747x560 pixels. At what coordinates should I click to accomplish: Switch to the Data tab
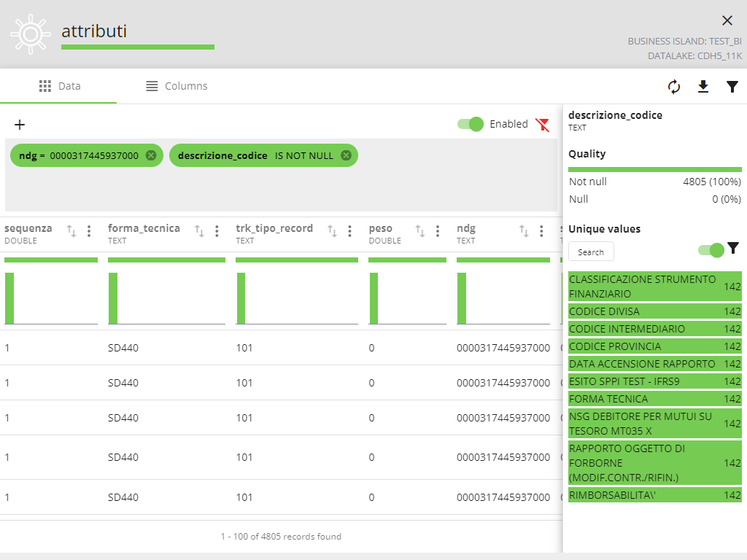point(59,86)
